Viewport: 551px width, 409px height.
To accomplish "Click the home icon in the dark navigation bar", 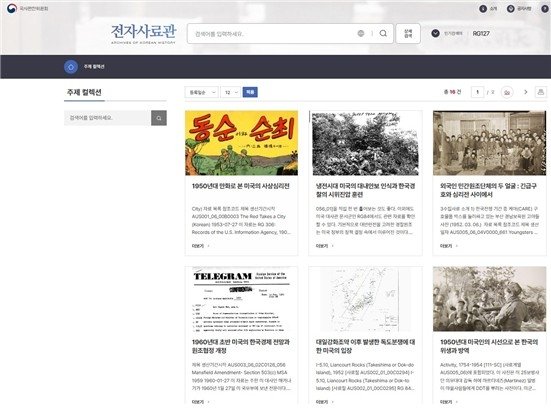I will point(71,67).
